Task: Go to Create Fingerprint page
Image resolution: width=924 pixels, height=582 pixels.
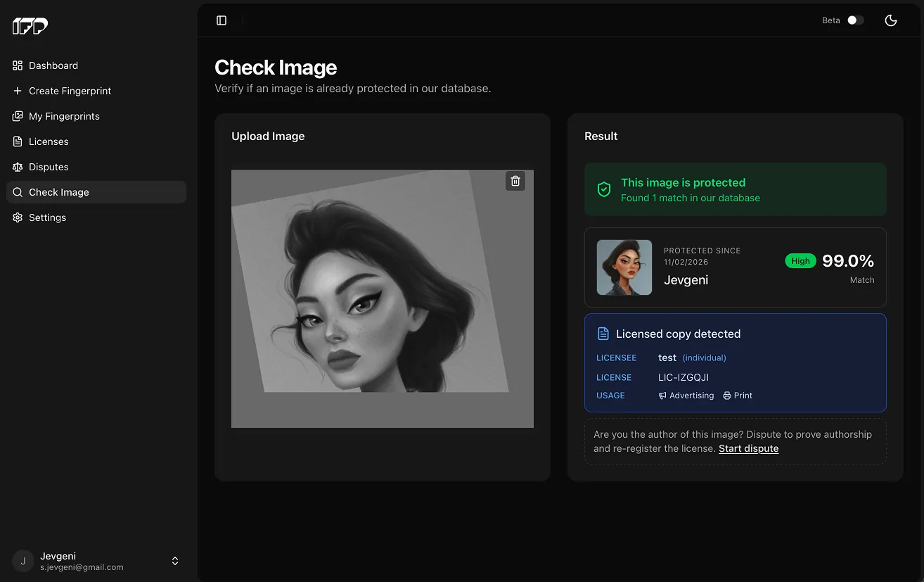Action: tap(96, 91)
